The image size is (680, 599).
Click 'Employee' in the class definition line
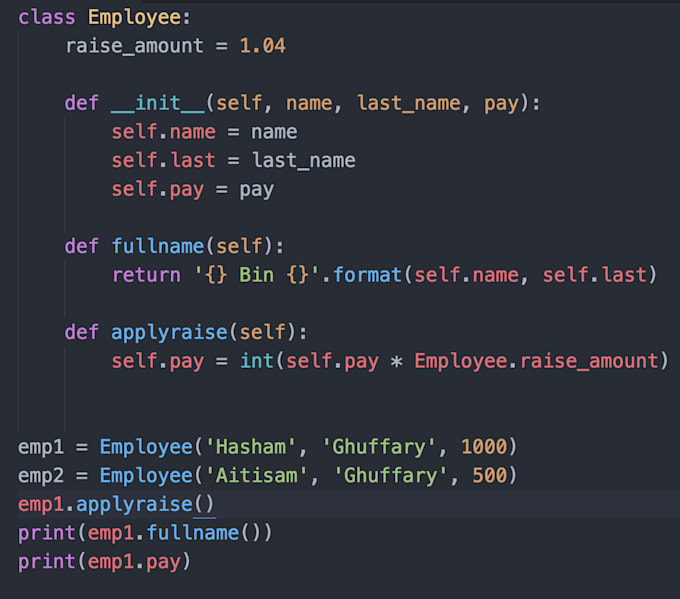(134, 18)
